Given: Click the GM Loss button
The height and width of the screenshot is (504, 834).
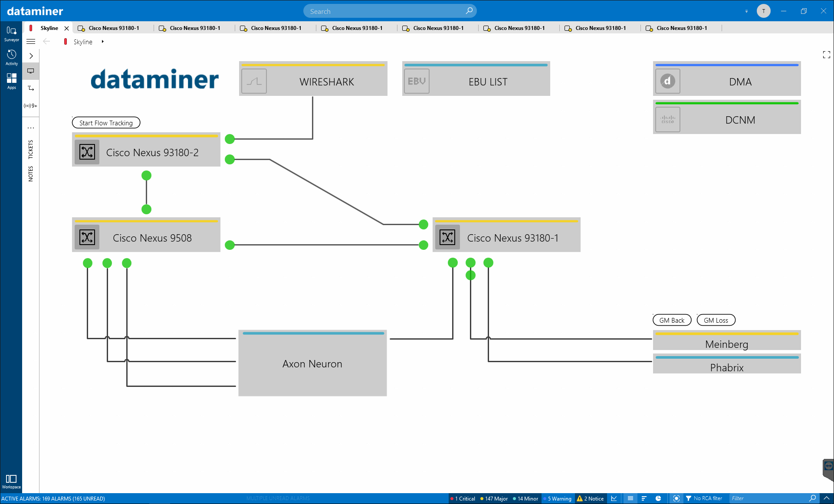Looking at the screenshot, I should 716,320.
